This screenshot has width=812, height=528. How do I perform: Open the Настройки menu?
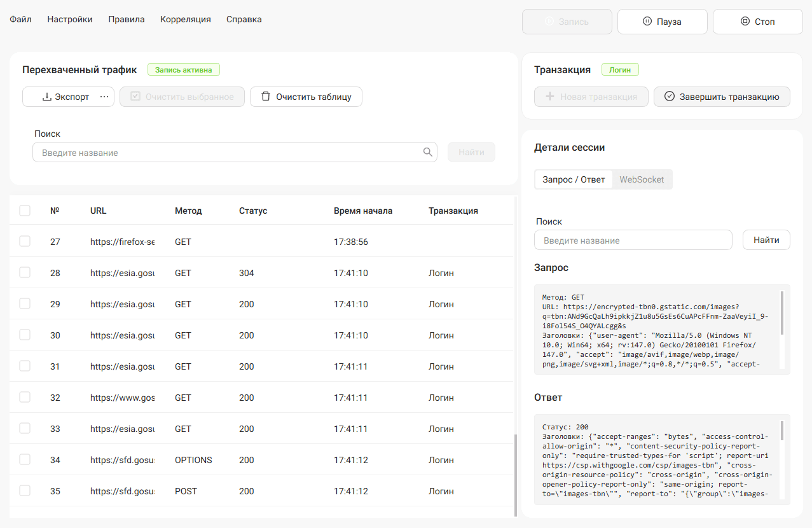(x=70, y=19)
